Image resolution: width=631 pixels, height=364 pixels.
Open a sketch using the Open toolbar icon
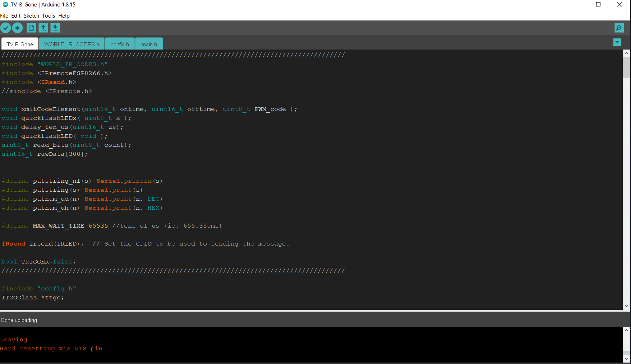43,28
